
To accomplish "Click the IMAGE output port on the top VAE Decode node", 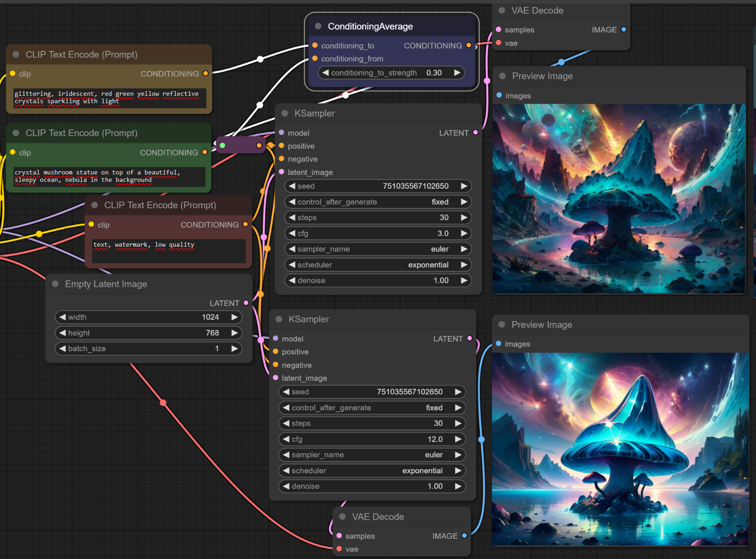I will click(624, 30).
